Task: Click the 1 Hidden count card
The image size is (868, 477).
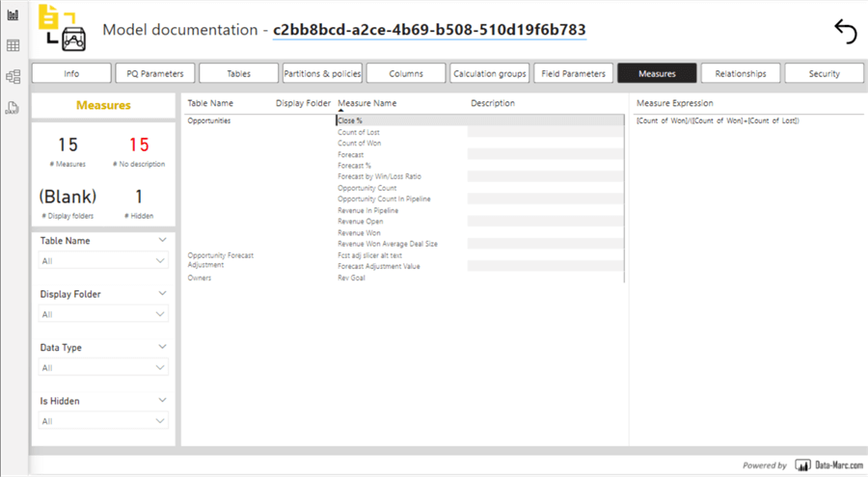Action: (139, 202)
